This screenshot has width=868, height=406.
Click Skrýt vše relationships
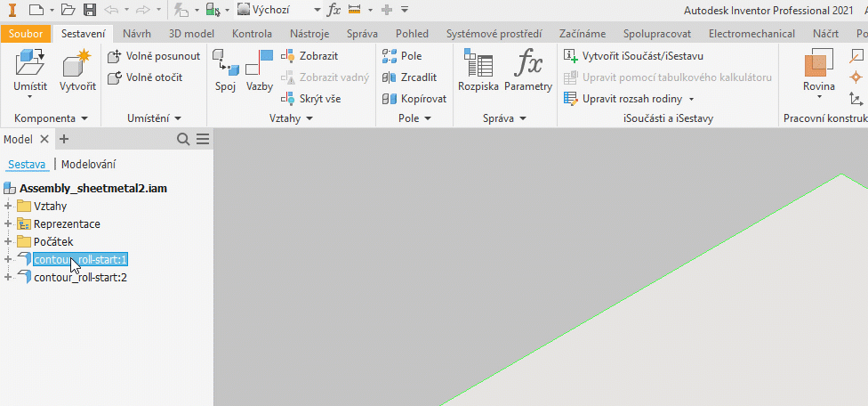[x=310, y=99]
